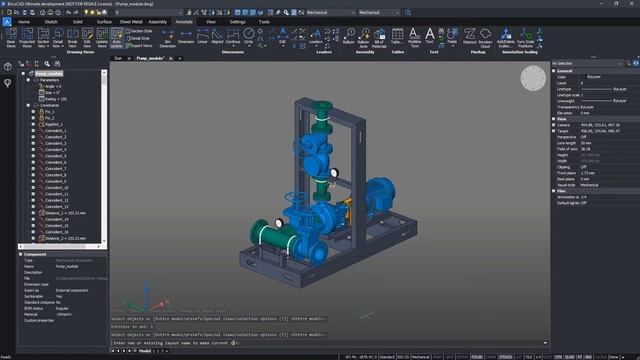Screen dimensions: 640x360
Task: Open the Start document tab
Action: [x=118, y=58]
